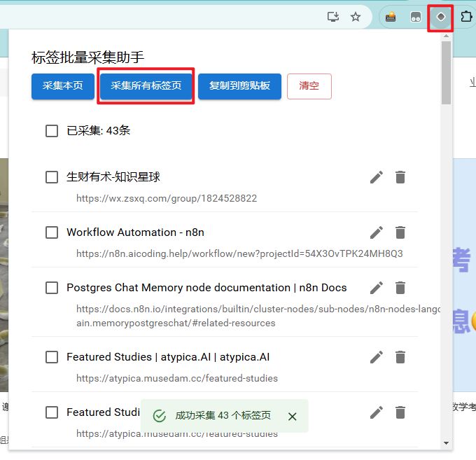The width and height of the screenshot is (476, 460).
Task: Click the first atypica.musedam.cc/featured-studies URL
Action: coord(177,378)
